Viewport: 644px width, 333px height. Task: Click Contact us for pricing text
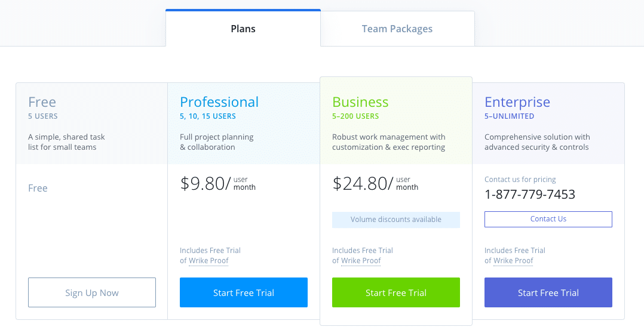pyautogui.click(x=520, y=179)
